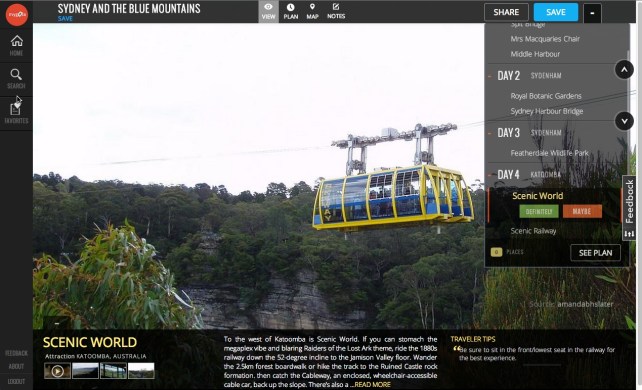
Task: Open the Map tab
Action: 312,11
